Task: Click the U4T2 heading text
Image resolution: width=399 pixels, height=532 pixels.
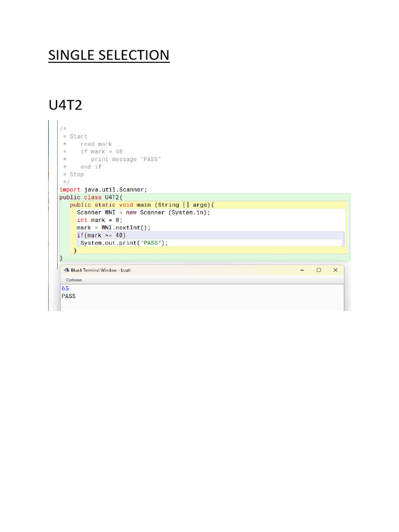Action: (x=65, y=105)
